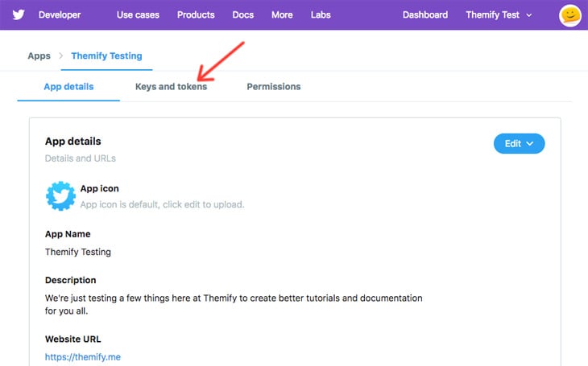Select the App details tab
Screen dimensions: 588x366
coord(68,87)
